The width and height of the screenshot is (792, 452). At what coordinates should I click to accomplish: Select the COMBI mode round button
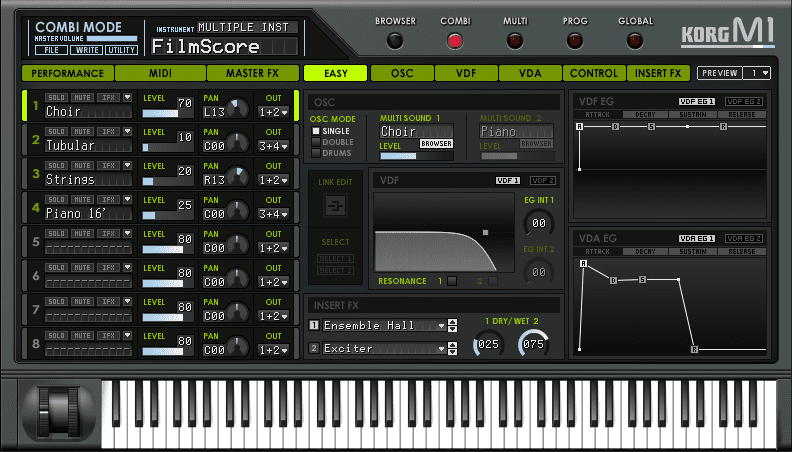[455, 41]
